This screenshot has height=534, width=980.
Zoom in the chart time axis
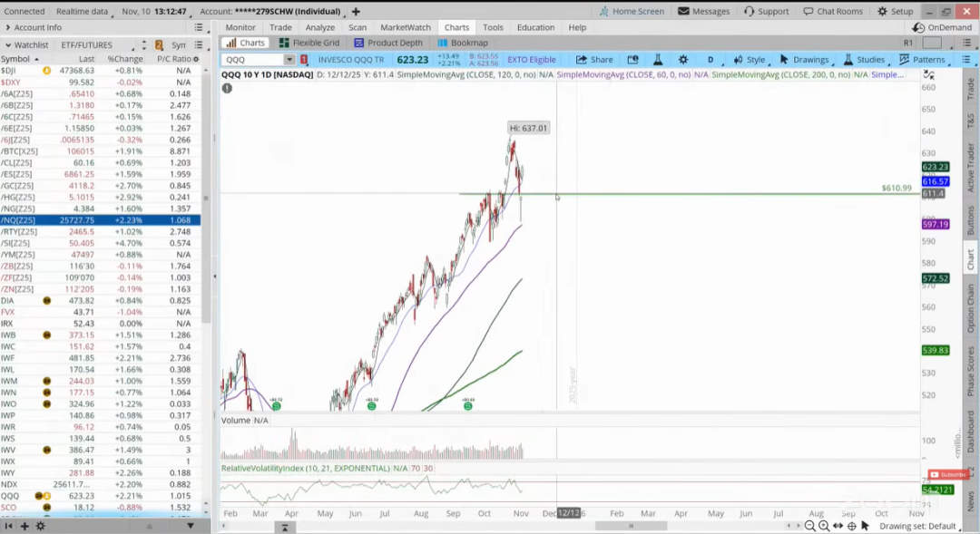tap(824, 526)
